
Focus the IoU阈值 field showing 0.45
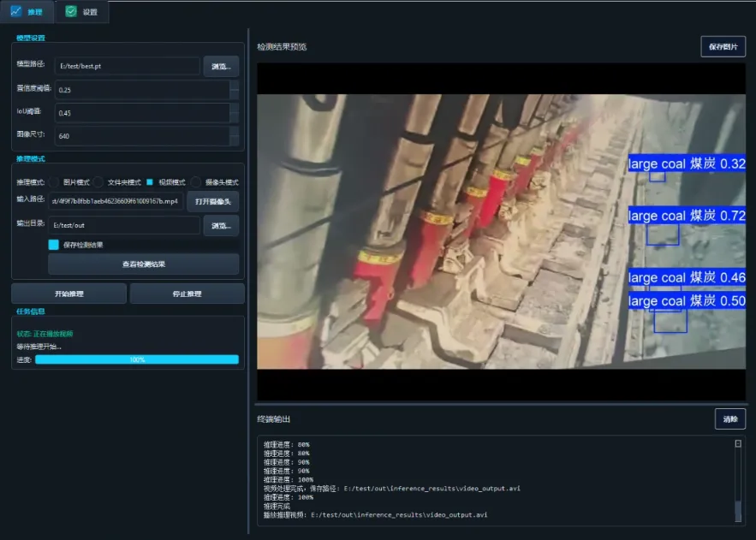(142, 113)
